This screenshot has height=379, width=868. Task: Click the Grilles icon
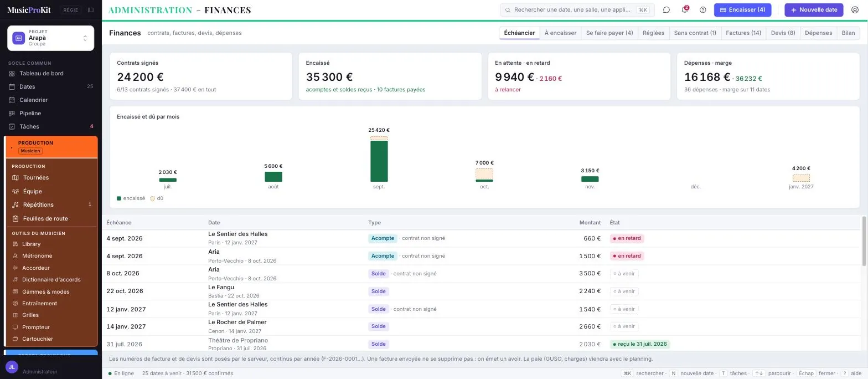[x=15, y=315]
